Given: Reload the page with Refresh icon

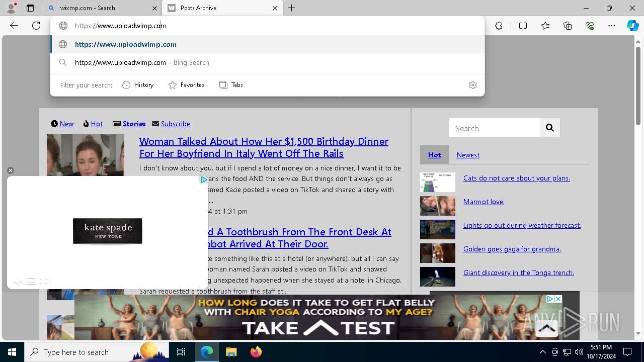Looking at the screenshot, I should (36, 26).
